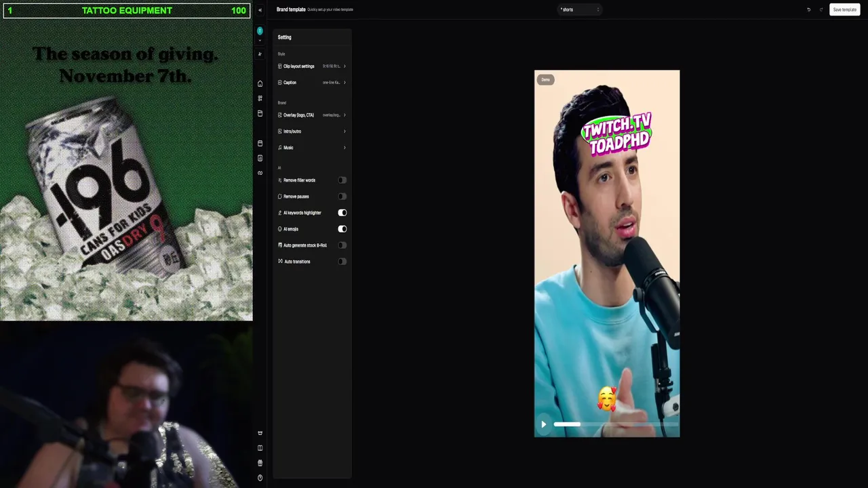Collapse the left sidebar panel arrow

[x=260, y=10]
